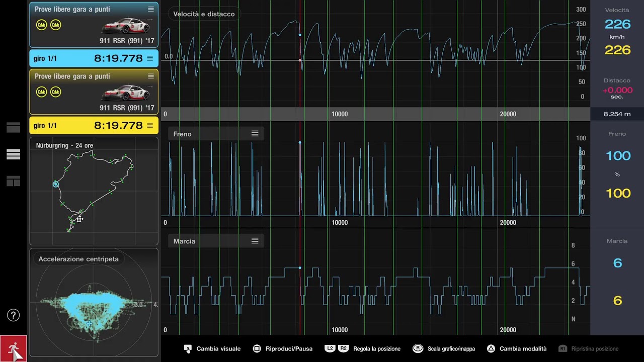Open the Freno graph options menu
This screenshot has width=644, height=362.
255,134
